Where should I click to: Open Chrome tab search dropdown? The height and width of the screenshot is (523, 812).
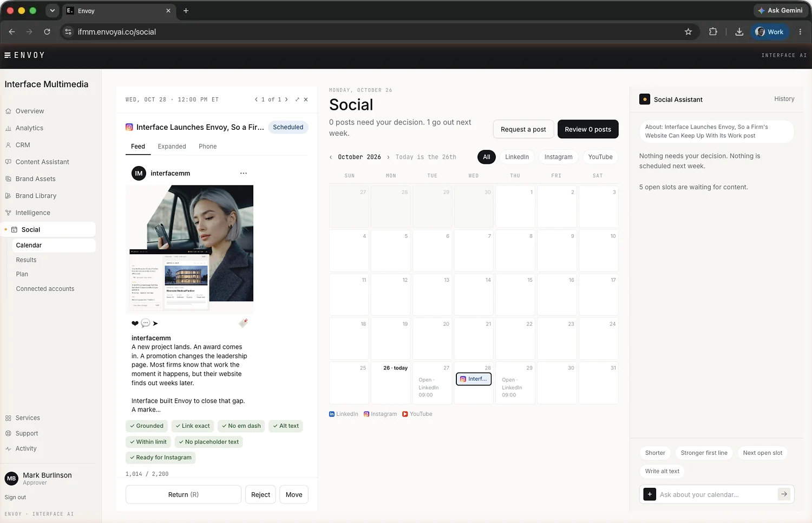[52, 10]
